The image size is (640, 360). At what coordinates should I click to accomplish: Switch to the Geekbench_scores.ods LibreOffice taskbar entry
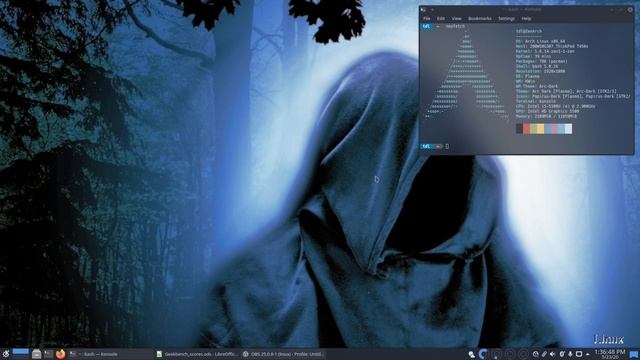196,354
